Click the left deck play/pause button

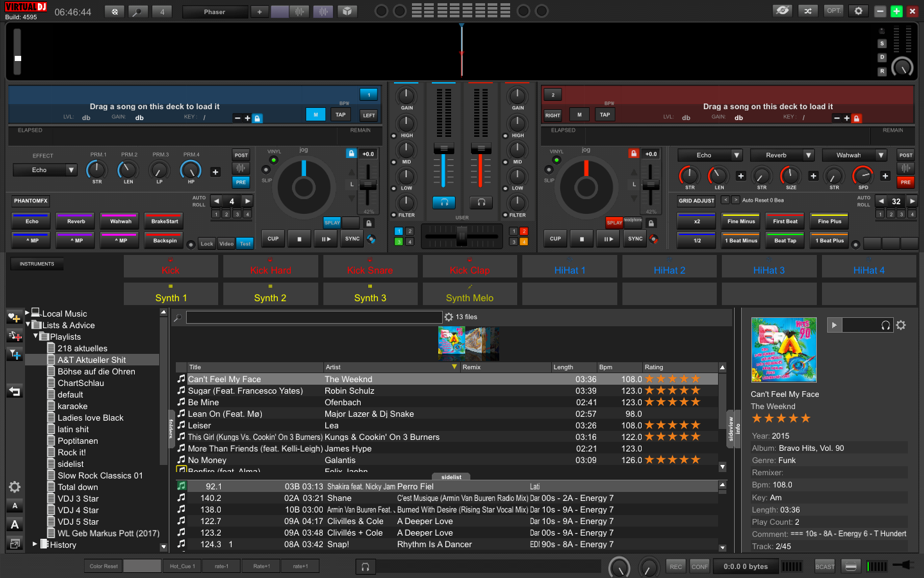click(326, 239)
